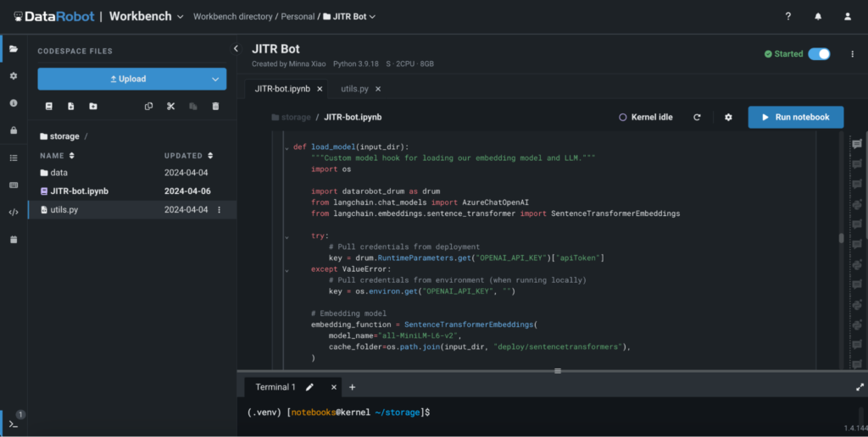The image size is (868, 437).
Task: Expand the Upload dropdown arrow
Action: tap(214, 79)
